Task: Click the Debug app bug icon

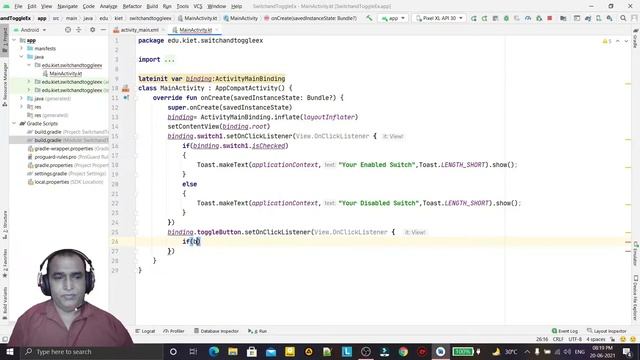Action: (x=506, y=18)
